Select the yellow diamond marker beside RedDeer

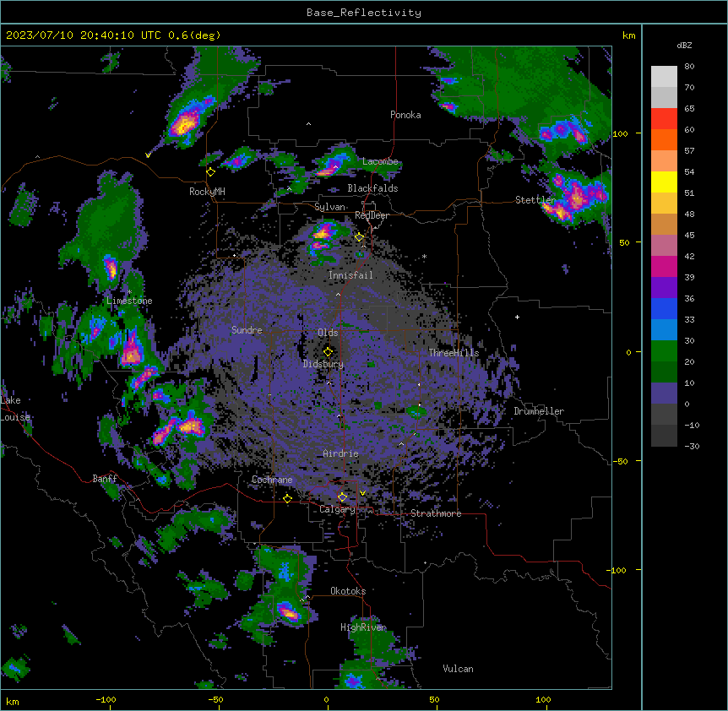tap(359, 237)
